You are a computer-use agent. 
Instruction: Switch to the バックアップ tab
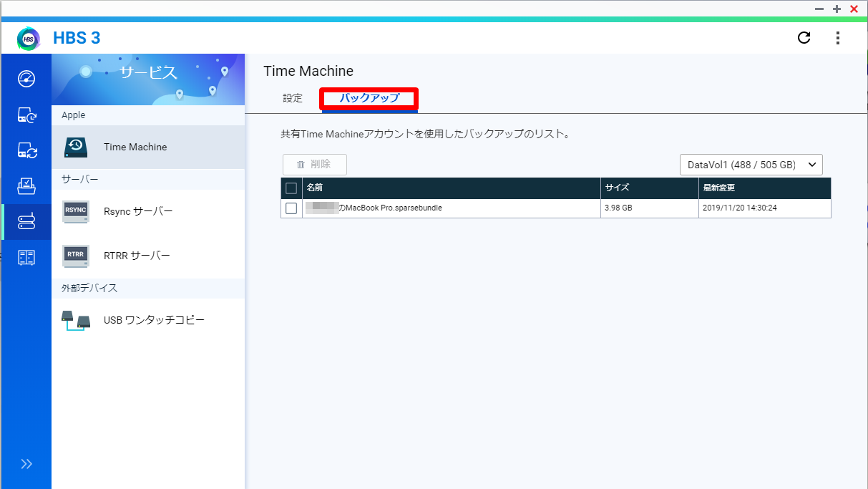[x=369, y=99]
